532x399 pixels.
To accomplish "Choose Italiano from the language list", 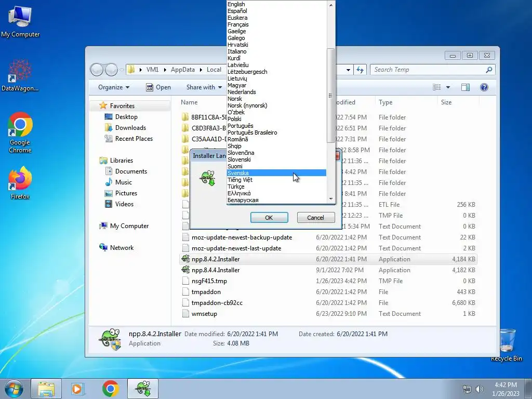I will pos(276,51).
